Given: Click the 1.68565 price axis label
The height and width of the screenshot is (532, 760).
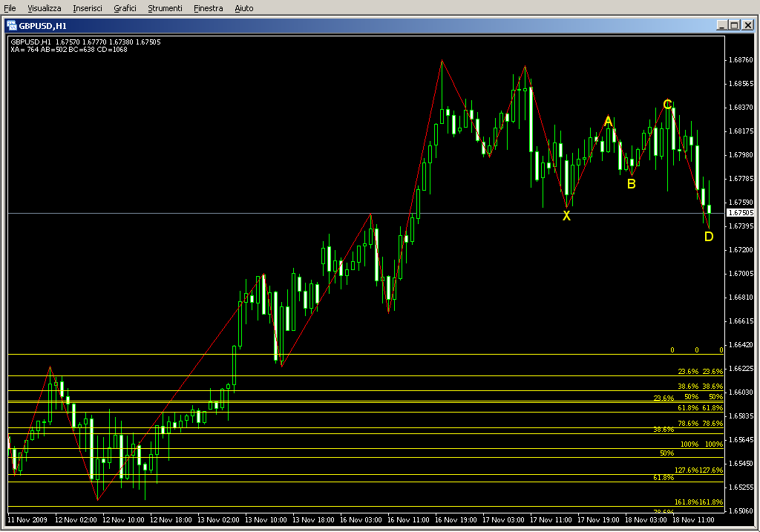Looking at the screenshot, I should click(741, 84).
